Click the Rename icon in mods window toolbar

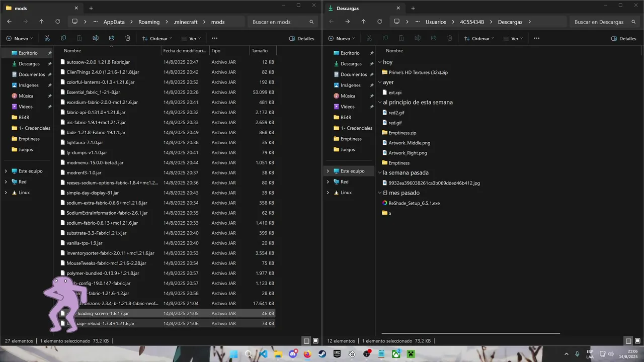(x=96, y=38)
